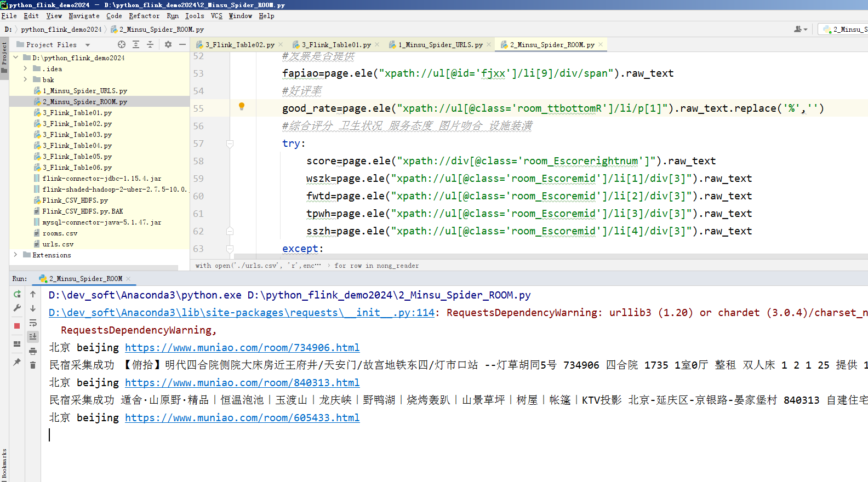
Task: Restore layout in Run panel
Action: 17,344
